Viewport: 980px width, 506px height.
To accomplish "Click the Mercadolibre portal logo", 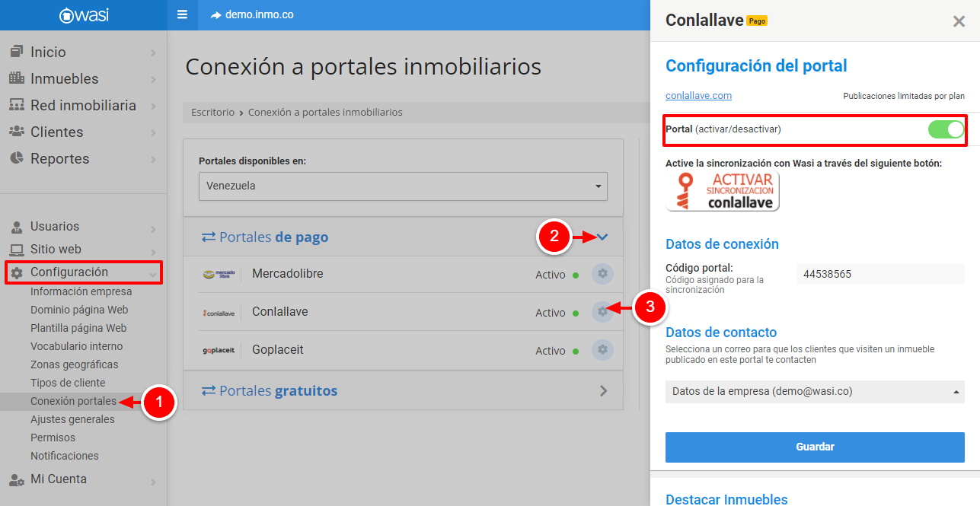I will click(219, 275).
